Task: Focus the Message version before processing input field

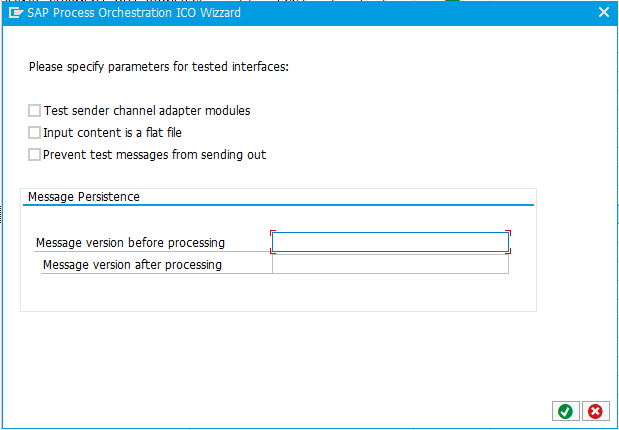Action: point(390,242)
